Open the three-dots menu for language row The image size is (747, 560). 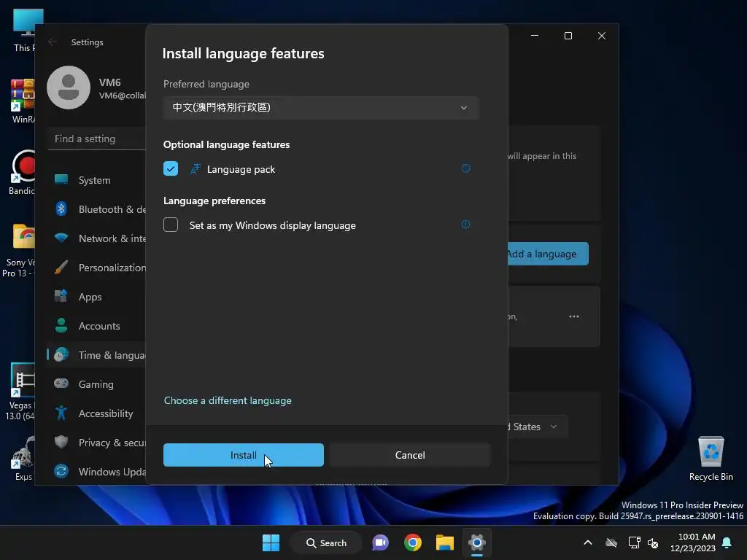[574, 316]
